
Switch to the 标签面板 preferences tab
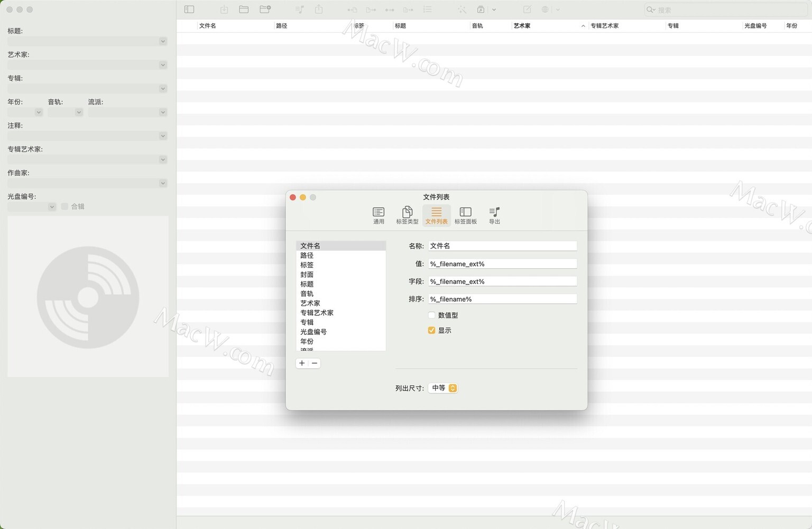[465, 215]
